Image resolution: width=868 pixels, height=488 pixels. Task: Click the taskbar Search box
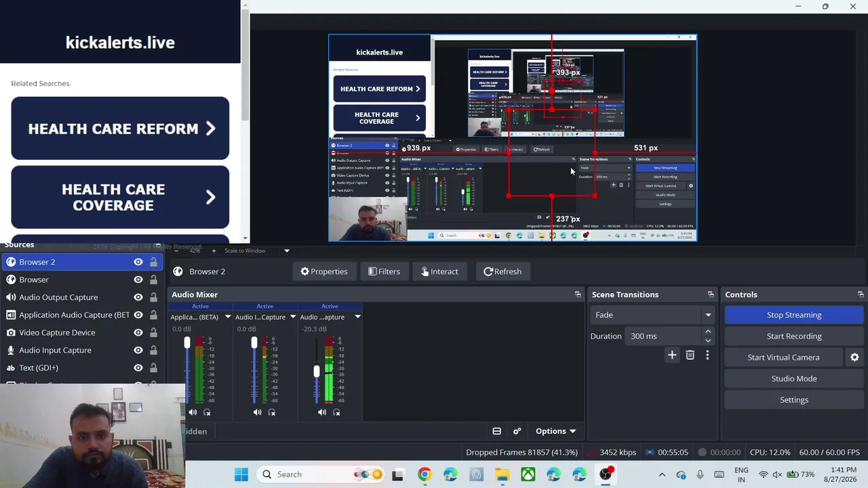pyautogui.click(x=320, y=474)
